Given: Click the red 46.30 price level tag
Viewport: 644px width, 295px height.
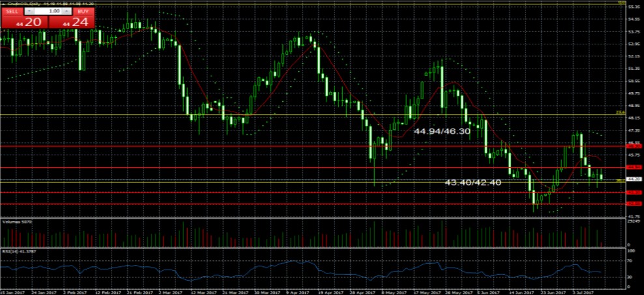Looking at the screenshot, I should coord(634,147).
